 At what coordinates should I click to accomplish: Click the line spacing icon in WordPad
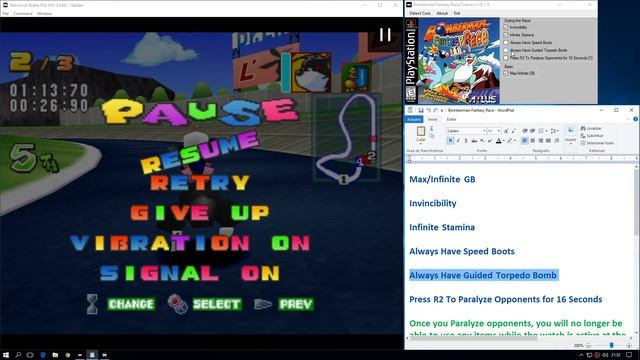click(x=553, y=131)
